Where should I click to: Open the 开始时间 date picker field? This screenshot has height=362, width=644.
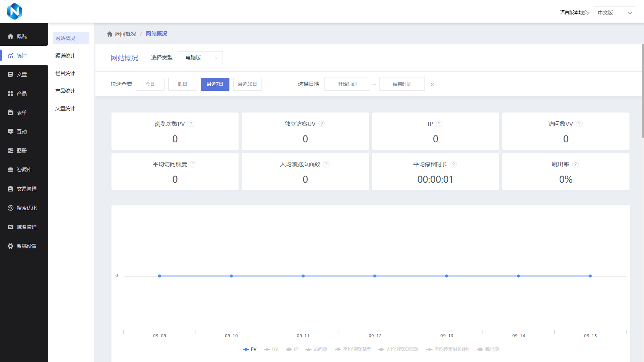[347, 84]
